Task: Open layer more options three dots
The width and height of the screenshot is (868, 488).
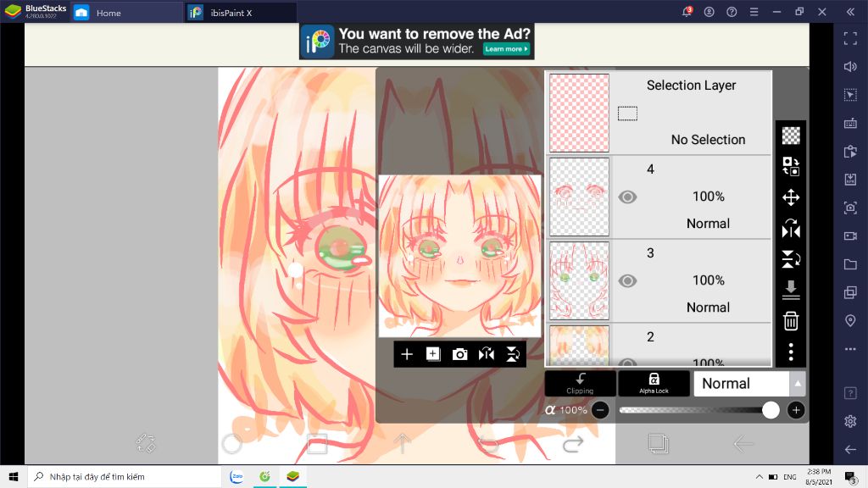Action: click(x=791, y=352)
